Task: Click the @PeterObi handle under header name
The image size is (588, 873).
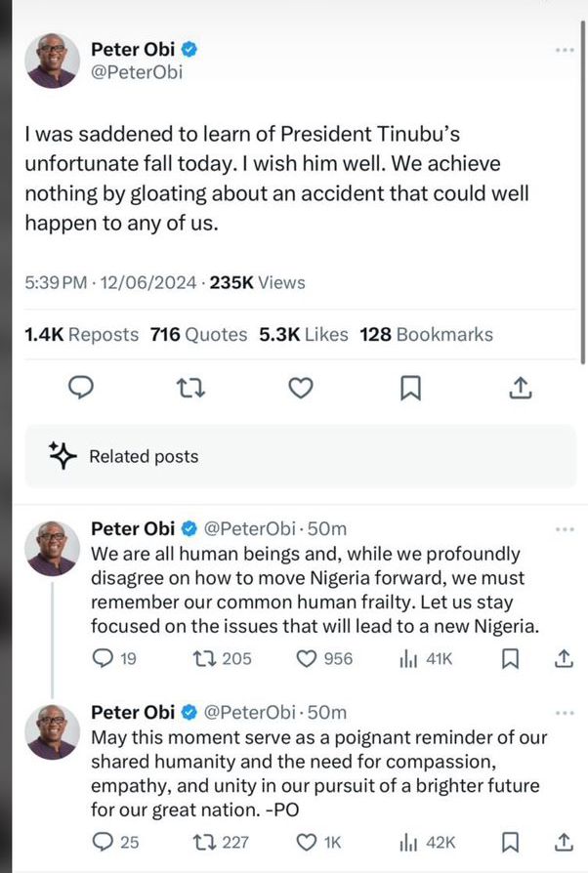Action: [137, 72]
